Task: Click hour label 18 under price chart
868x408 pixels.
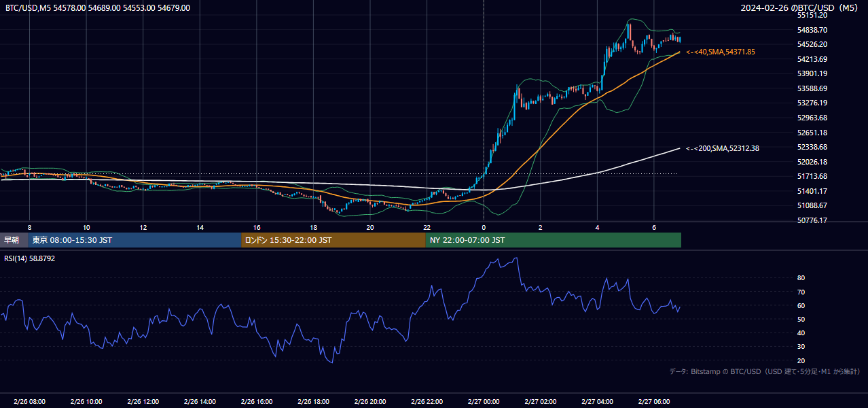Action: 313,227
